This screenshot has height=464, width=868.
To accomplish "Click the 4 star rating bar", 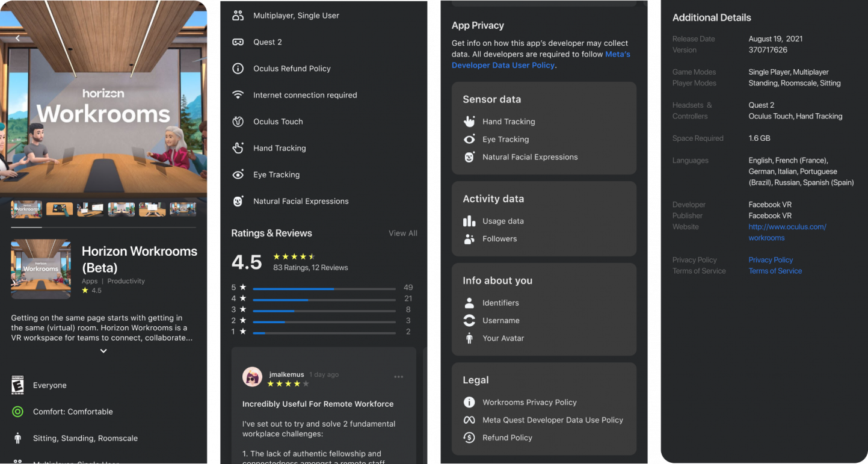I will coord(324,300).
